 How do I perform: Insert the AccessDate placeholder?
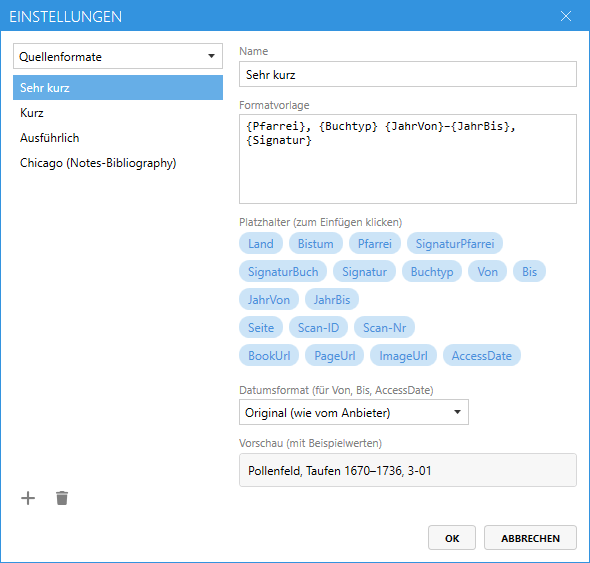coord(482,355)
